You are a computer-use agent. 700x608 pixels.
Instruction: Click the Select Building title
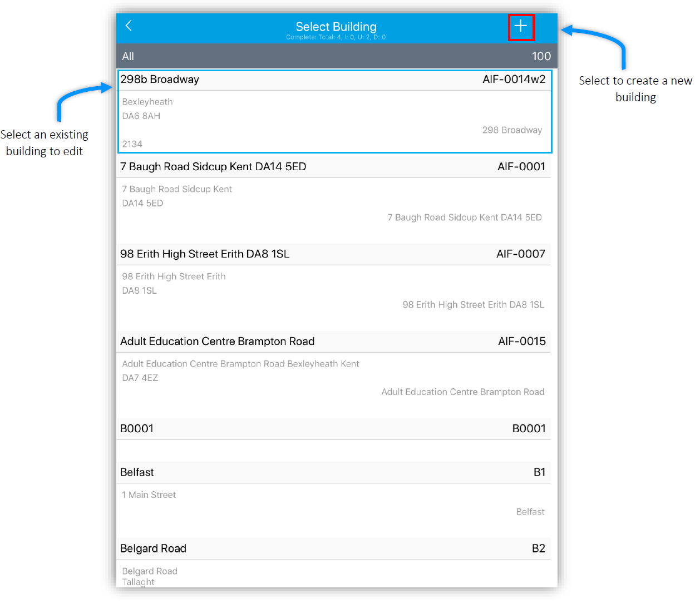[336, 27]
